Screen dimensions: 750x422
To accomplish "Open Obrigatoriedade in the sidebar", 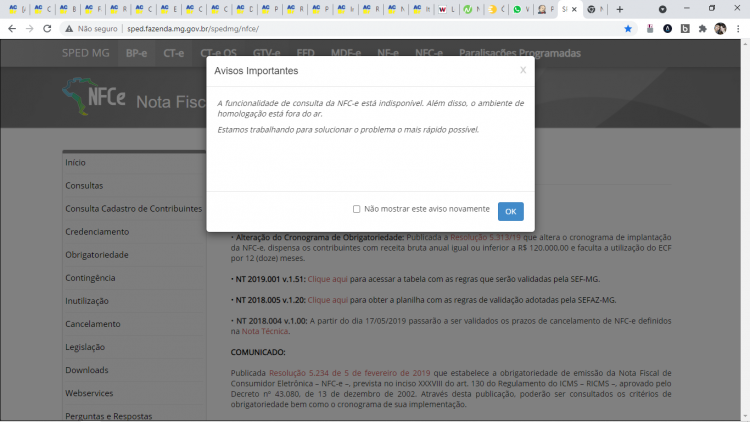I will point(97,255).
